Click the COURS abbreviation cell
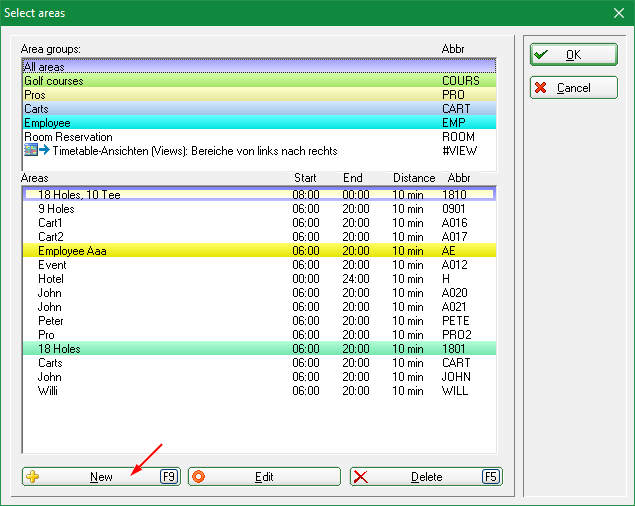The width and height of the screenshot is (635, 506). (x=460, y=81)
